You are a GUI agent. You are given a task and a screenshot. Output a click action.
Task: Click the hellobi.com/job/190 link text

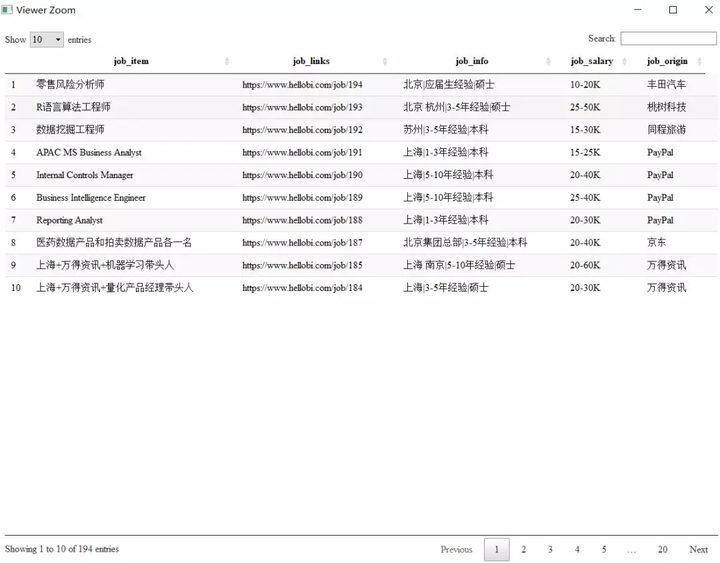[302, 175]
